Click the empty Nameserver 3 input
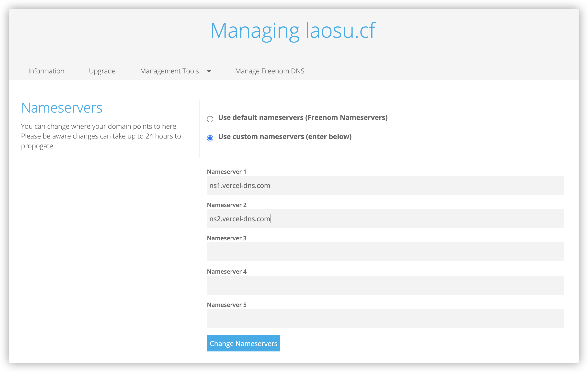 point(385,252)
